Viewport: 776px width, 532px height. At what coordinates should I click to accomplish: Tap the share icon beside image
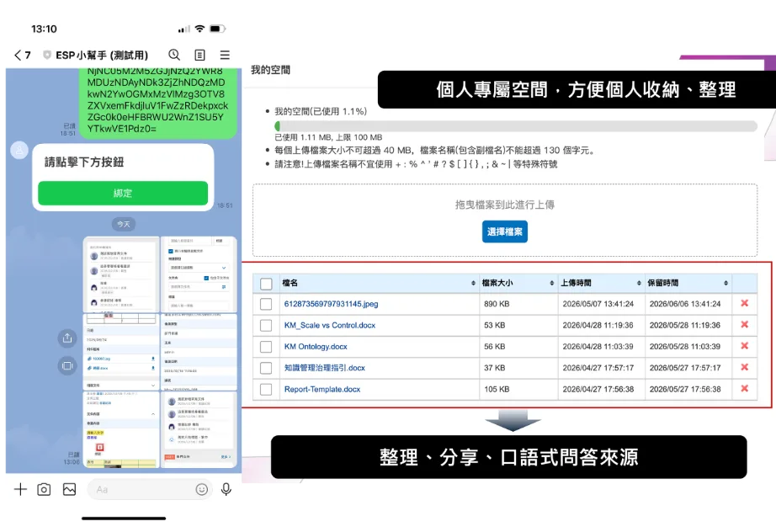click(67, 338)
